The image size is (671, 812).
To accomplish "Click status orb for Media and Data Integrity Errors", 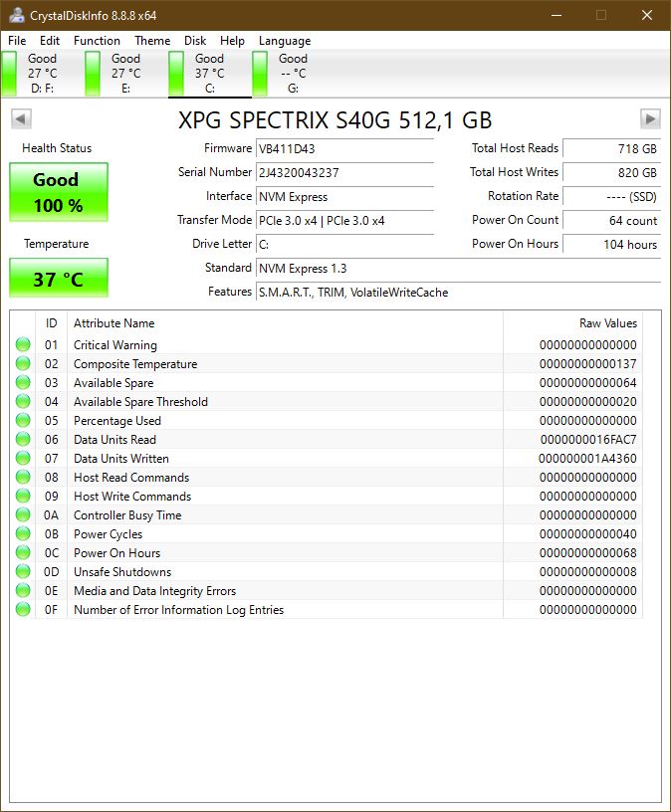I will point(23,590).
